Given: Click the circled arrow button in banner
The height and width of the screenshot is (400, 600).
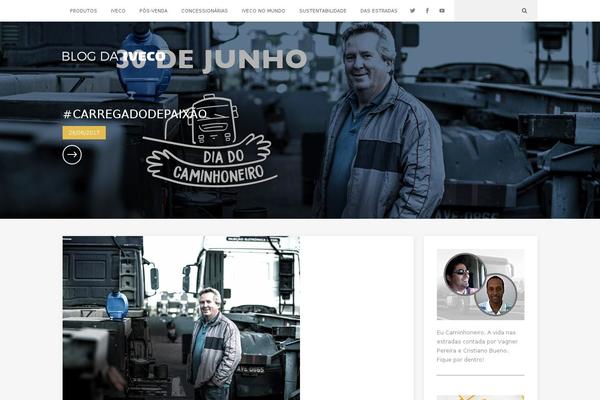Looking at the screenshot, I should pos(72,155).
